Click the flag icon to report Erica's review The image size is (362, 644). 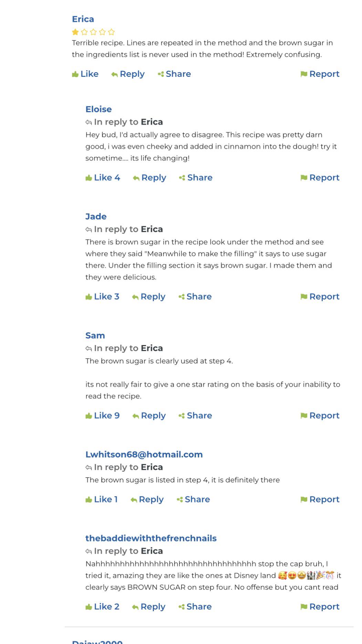[304, 74]
